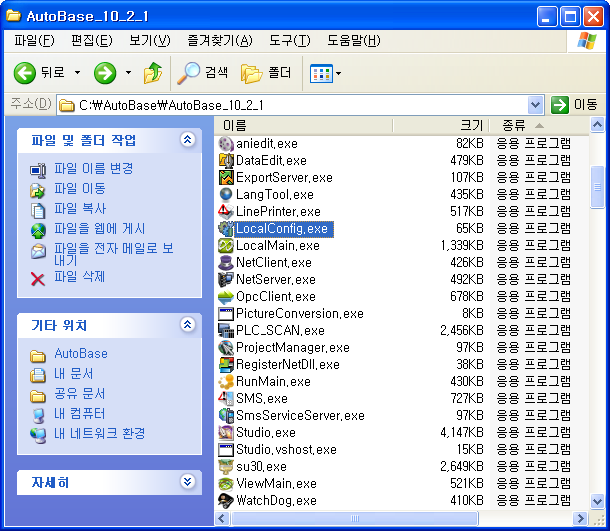Click the horizontal scrollbar thumb
Image resolution: width=610 pixels, height=531 pixels.
tap(354, 518)
